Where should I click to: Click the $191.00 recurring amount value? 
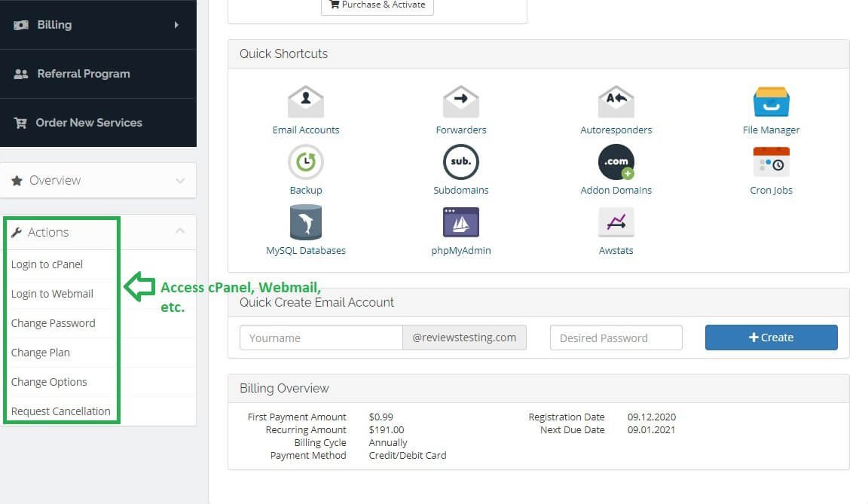pyautogui.click(x=387, y=430)
